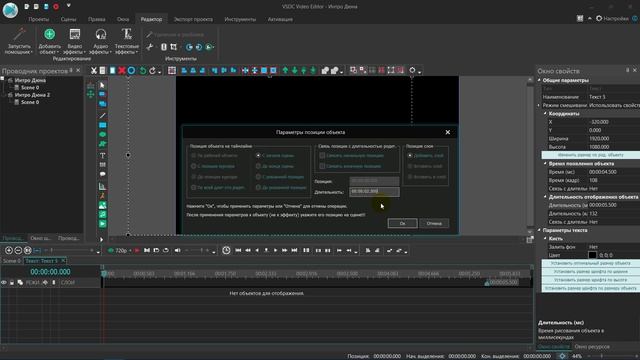
Task: Click the Settings gear at top right
Action: pos(599,18)
